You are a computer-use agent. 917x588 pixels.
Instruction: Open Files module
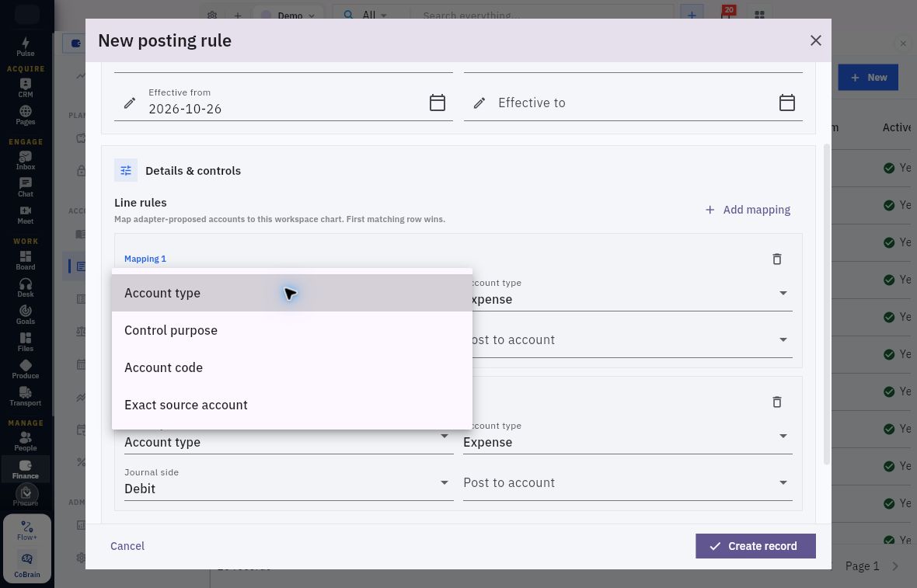coord(25,342)
